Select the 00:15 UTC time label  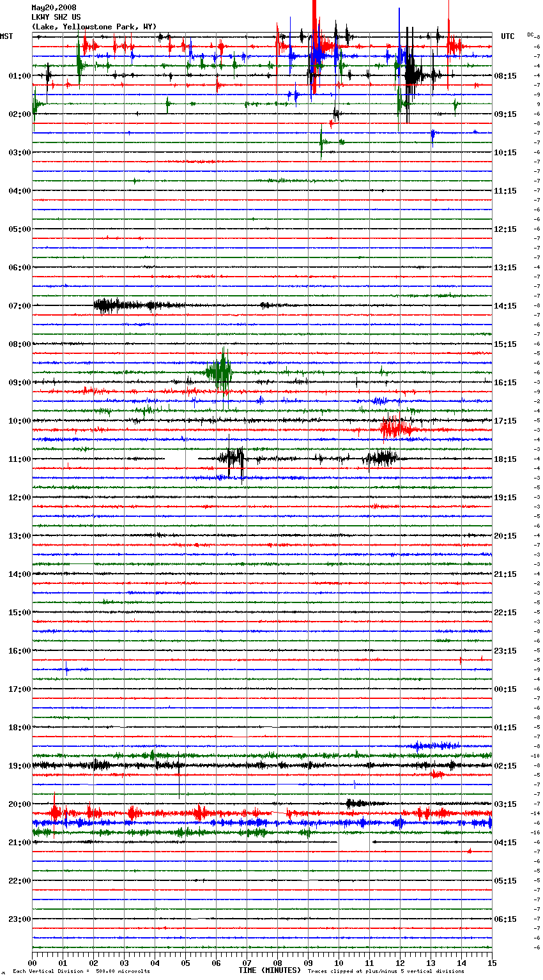click(x=505, y=689)
